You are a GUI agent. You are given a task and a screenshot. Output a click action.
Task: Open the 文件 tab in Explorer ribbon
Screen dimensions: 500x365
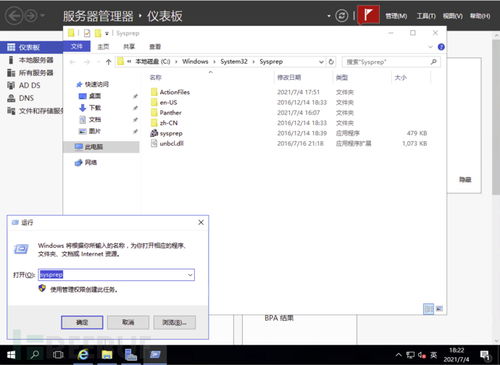(x=77, y=46)
